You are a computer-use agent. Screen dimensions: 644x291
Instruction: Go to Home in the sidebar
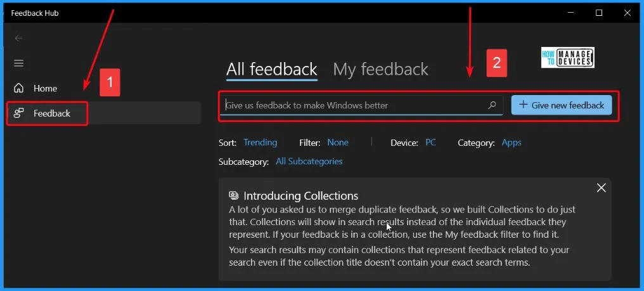(45, 88)
